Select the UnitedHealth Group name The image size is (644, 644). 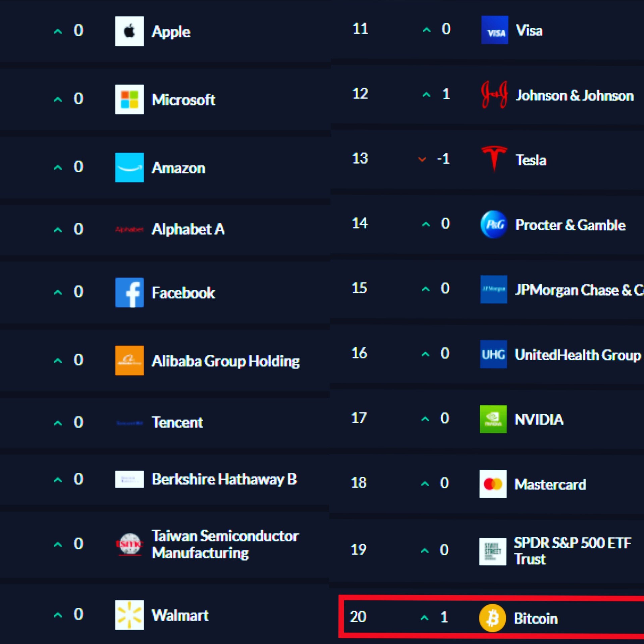[578, 355]
